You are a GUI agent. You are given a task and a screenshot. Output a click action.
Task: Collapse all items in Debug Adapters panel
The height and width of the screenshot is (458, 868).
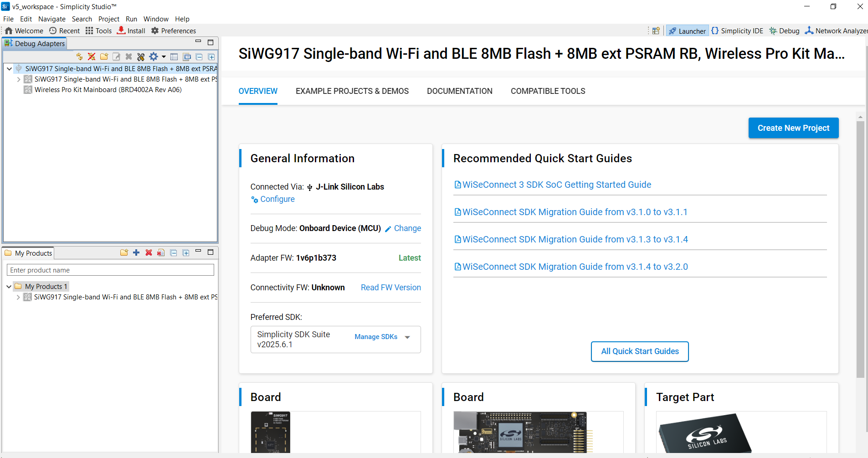199,57
